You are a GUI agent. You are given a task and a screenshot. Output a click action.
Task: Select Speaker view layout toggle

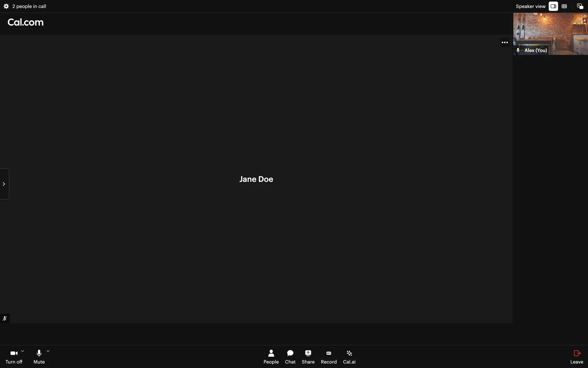click(x=553, y=6)
